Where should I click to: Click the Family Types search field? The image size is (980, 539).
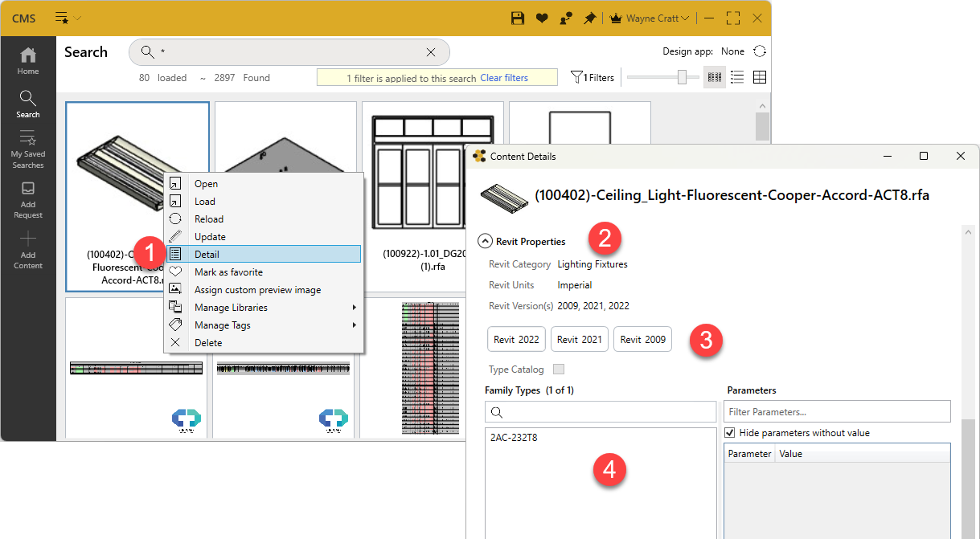(x=601, y=412)
